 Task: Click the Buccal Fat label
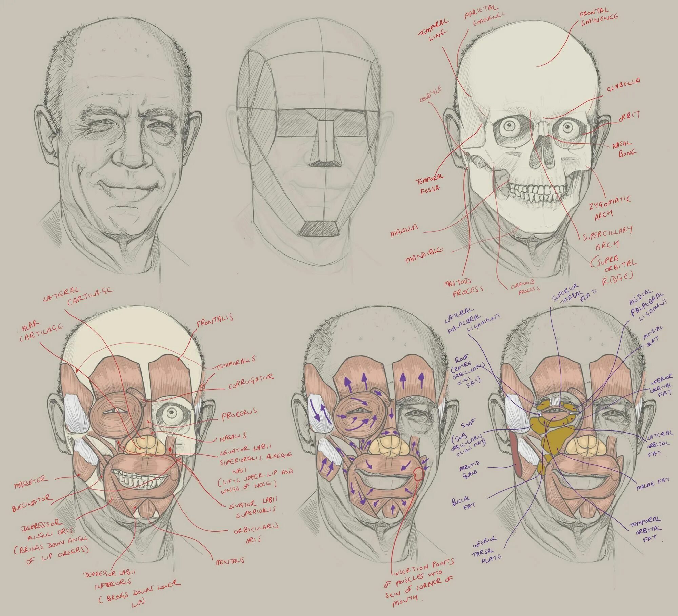[463, 504]
